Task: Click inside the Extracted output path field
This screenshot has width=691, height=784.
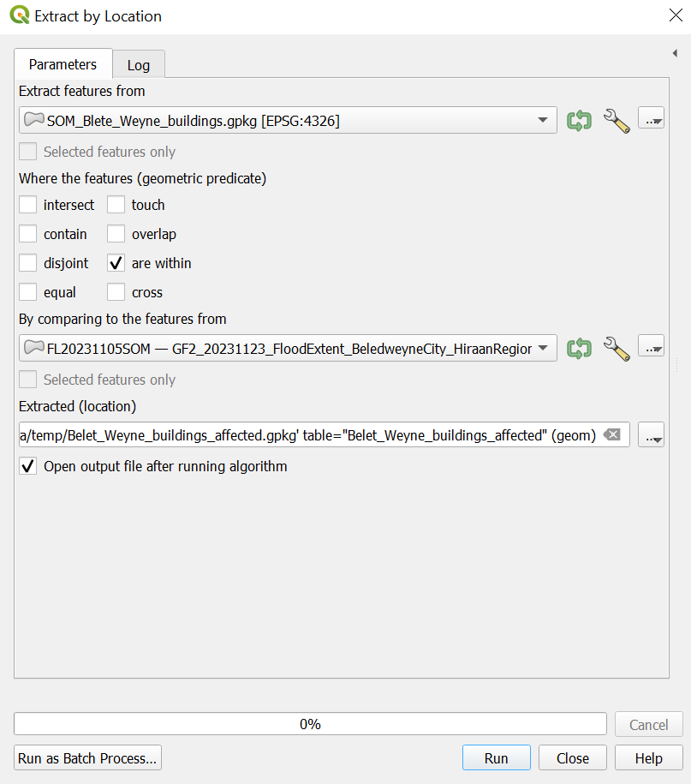Action: 308,435
